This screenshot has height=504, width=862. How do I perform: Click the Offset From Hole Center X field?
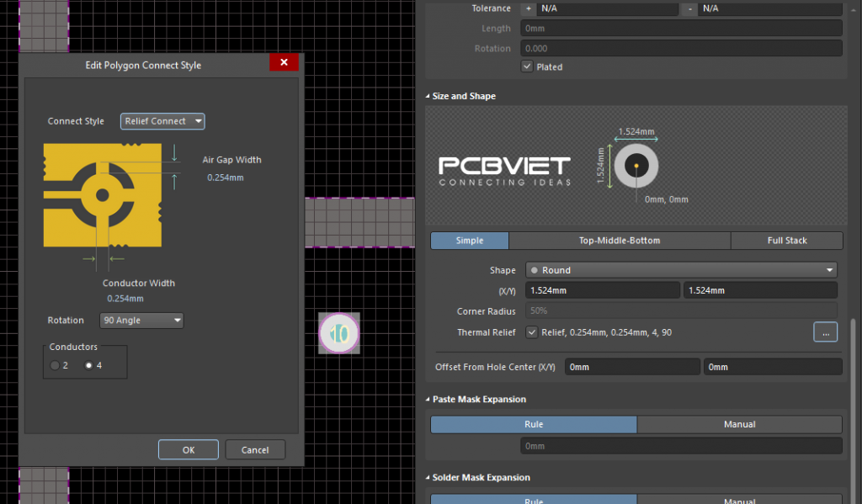click(x=631, y=367)
